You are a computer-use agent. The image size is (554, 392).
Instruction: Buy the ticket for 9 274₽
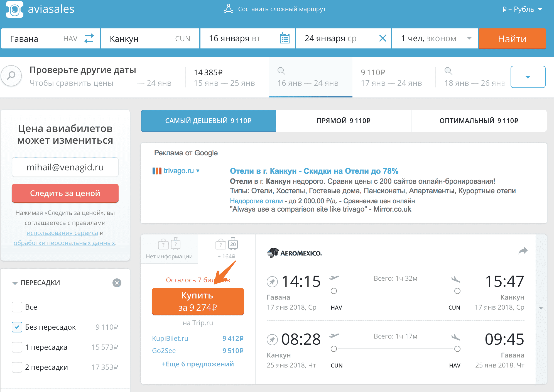click(x=198, y=301)
